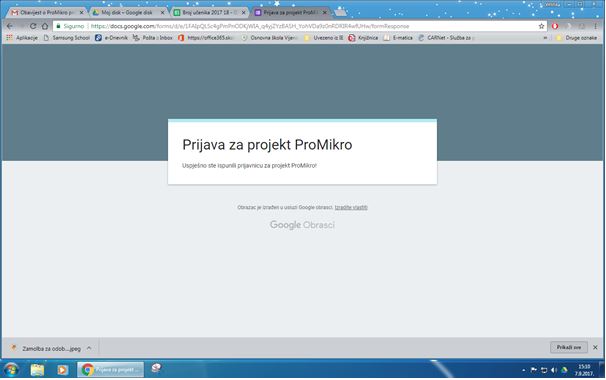Show hidden system tray icons
The image size is (606, 380).
(x=524, y=370)
